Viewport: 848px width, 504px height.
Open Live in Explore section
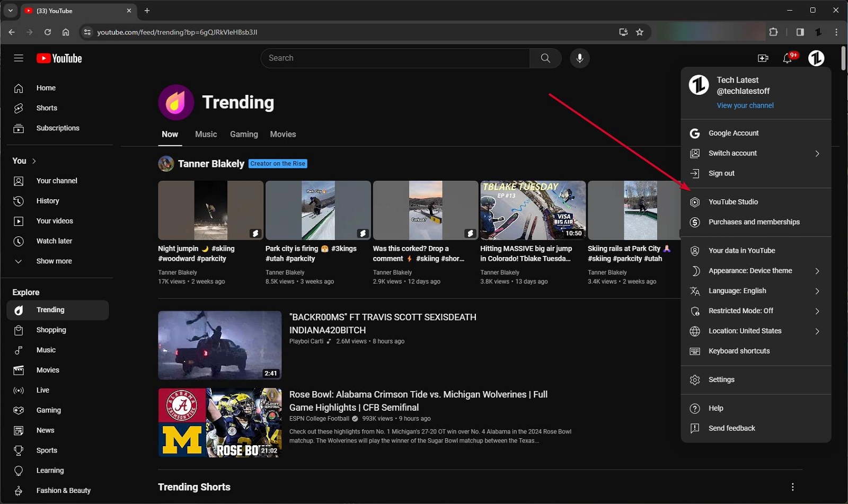[x=57, y=391]
